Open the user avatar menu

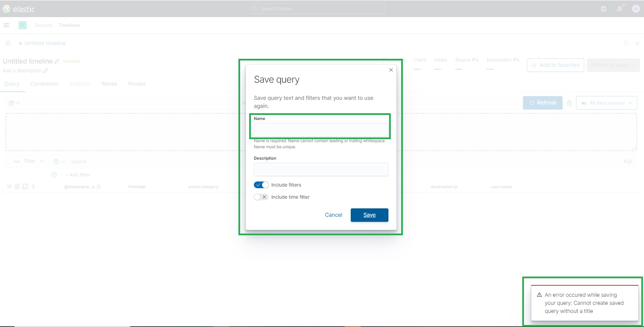click(x=636, y=9)
